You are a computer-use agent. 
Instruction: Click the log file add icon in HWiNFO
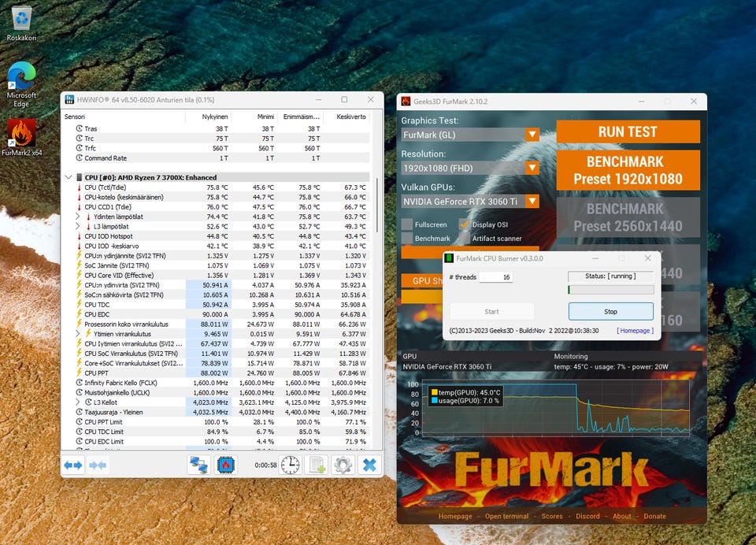(317, 465)
